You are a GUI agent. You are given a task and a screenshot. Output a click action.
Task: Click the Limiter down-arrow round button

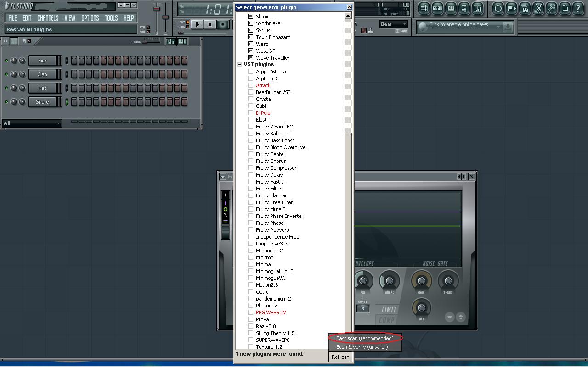[x=450, y=317]
